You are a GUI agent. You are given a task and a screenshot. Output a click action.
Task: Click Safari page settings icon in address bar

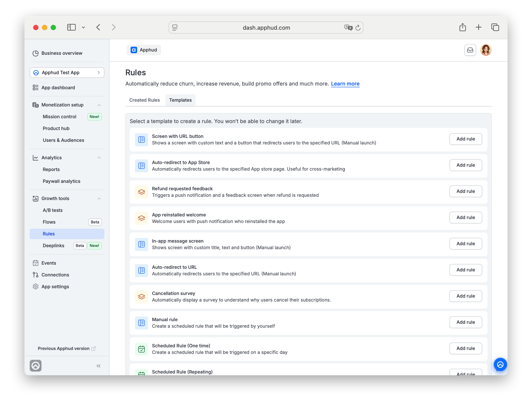[175, 28]
